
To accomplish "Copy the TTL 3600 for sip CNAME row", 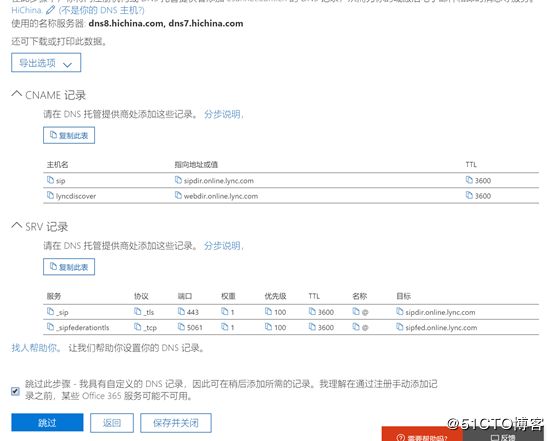I will (469, 180).
